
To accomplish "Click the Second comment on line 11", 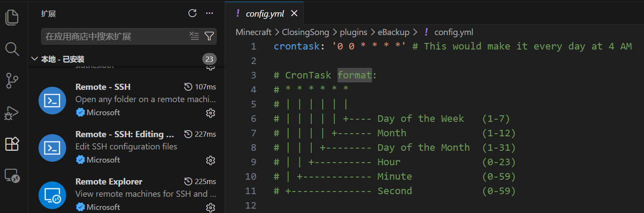I will point(394,191).
